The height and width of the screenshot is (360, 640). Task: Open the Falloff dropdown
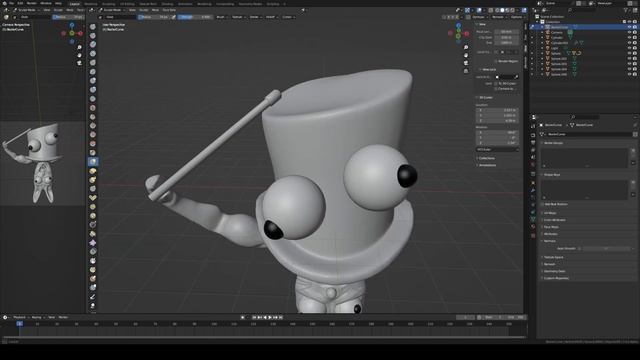pos(271,17)
